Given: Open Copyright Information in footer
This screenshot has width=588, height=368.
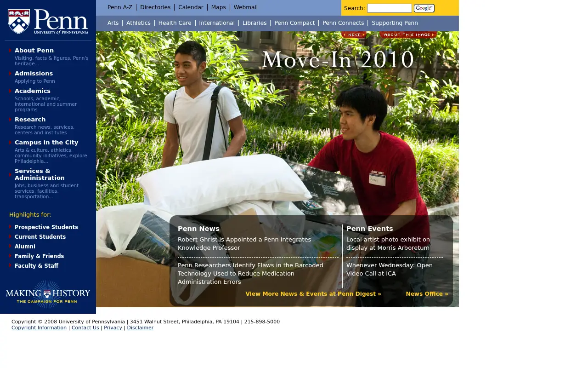Looking at the screenshot, I should coord(39,328).
